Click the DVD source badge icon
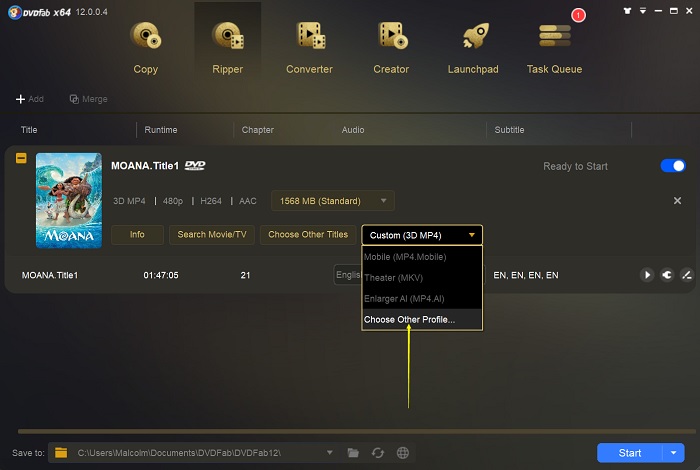 [195, 166]
